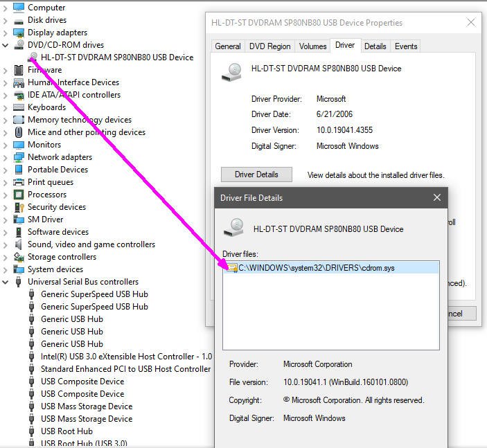The image size is (487, 448).
Task: Click the Driver Details button
Action: point(256,174)
